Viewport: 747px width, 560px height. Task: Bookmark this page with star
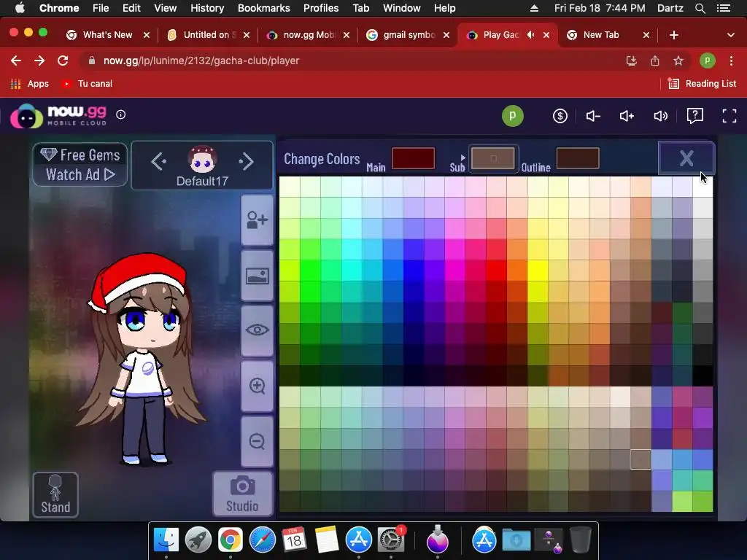tap(678, 61)
